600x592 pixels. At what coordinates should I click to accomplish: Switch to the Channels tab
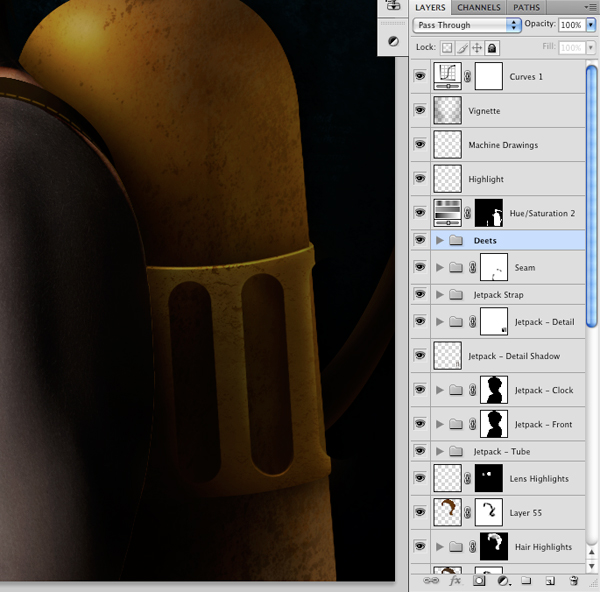[479, 7]
